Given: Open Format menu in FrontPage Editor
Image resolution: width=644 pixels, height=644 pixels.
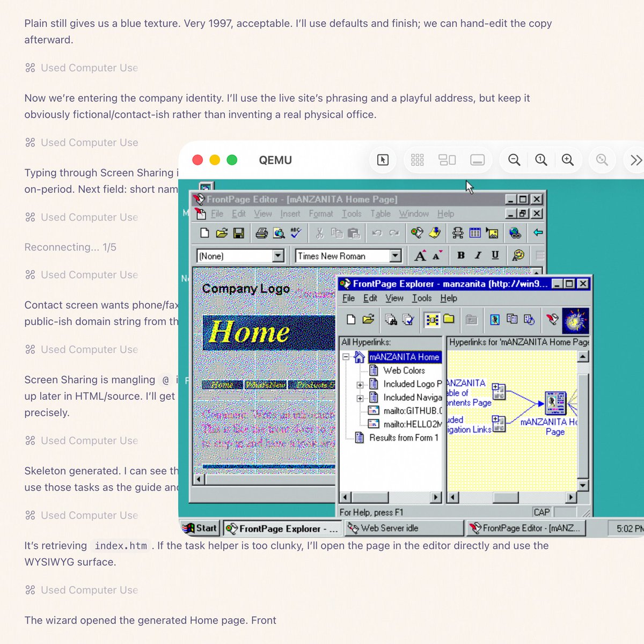Looking at the screenshot, I should tap(321, 214).
